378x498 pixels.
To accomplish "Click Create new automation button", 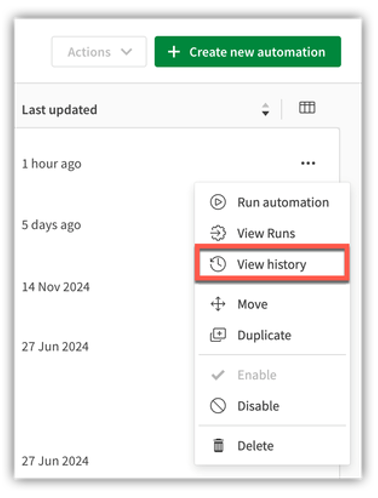I will [248, 52].
